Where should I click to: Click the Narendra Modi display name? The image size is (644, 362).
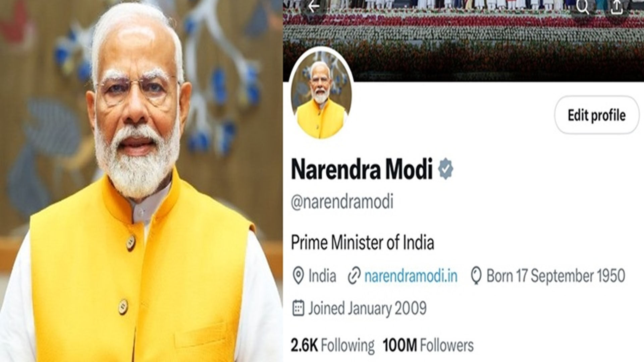pos(362,169)
